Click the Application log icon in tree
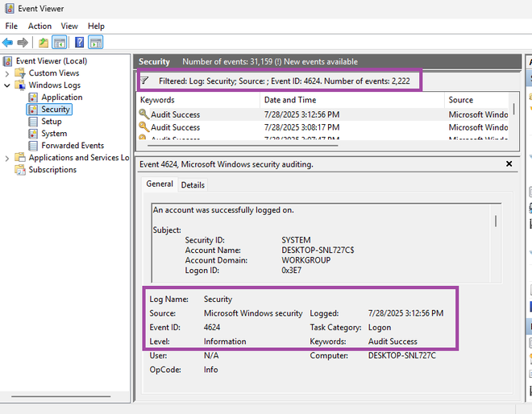 33,97
